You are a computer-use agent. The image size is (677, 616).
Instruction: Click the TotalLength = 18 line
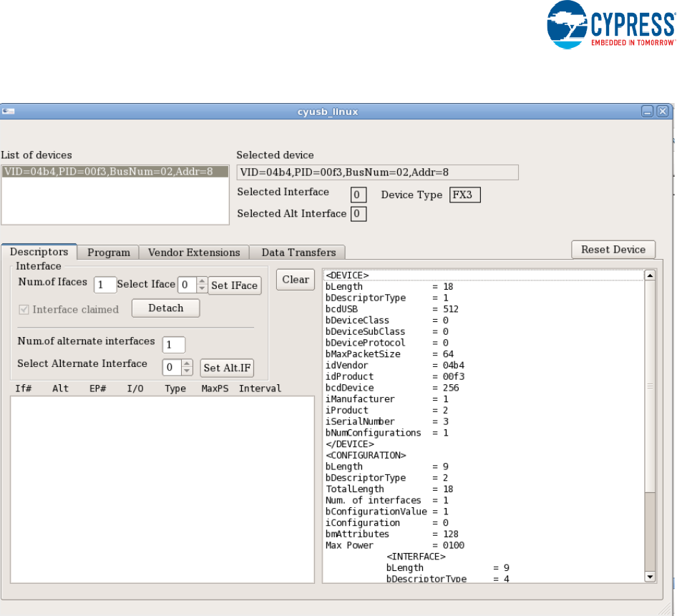pos(389,489)
